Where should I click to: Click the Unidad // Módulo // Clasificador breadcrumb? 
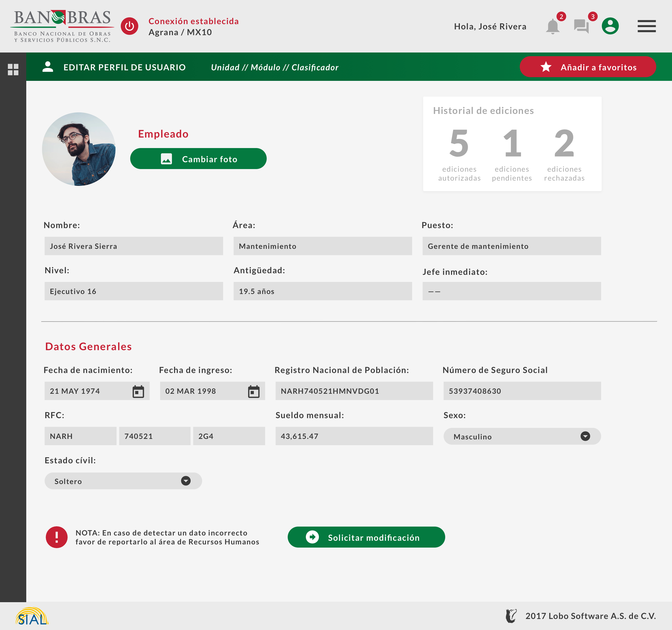point(275,68)
